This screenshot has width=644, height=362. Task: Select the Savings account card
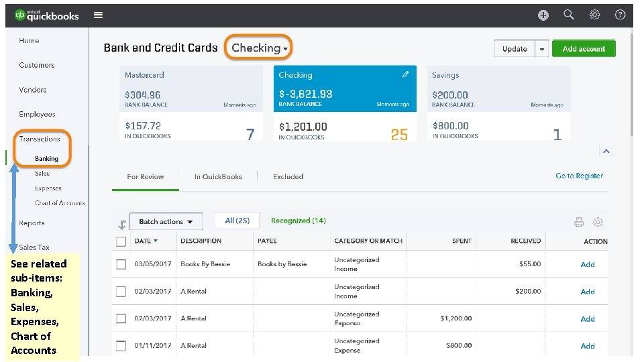[498, 103]
